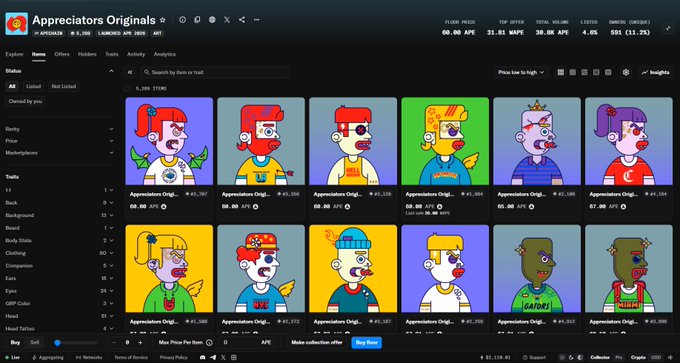The image size is (680, 363).
Task: Click Make collection offer
Action: pos(317,343)
